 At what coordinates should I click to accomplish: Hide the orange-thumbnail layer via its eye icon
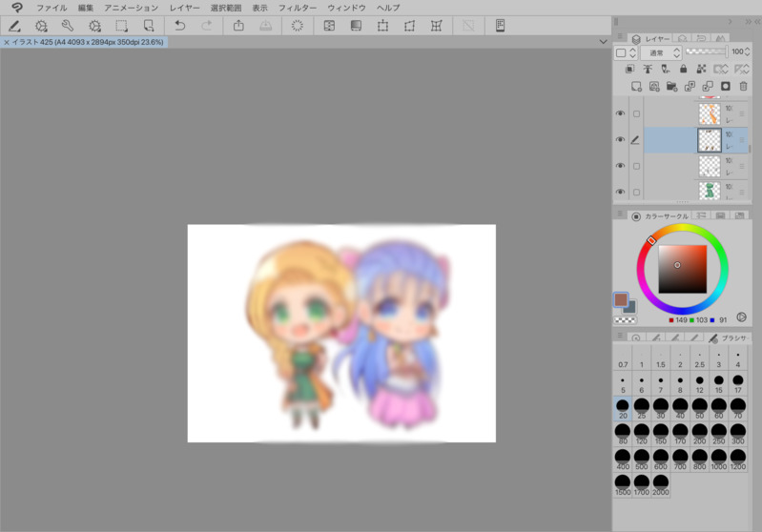pyautogui.click(x=620, y=113)
